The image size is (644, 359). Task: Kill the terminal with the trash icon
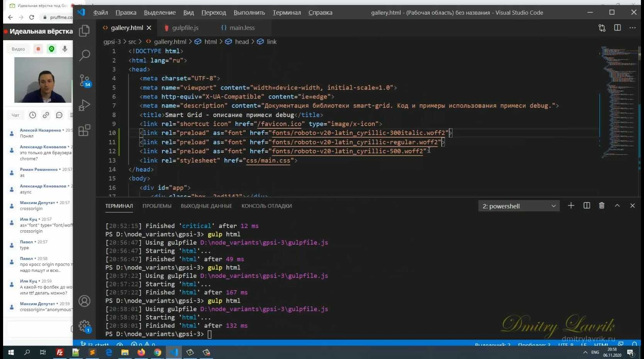[x=602, y=206]
